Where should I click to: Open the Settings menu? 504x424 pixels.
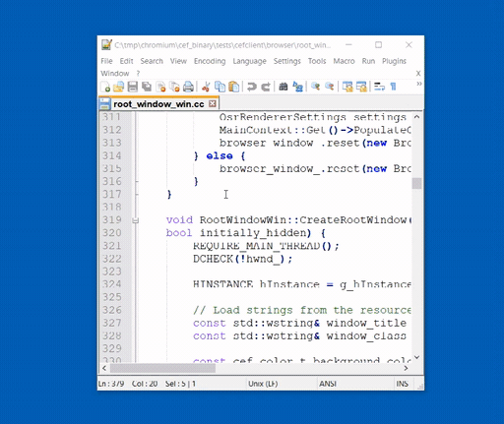(287, 61)
